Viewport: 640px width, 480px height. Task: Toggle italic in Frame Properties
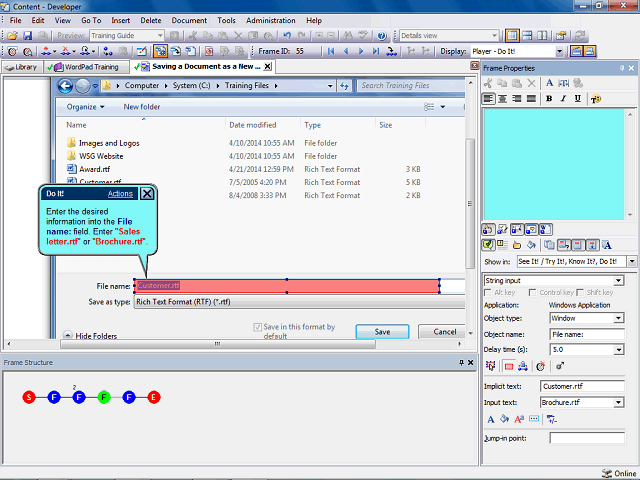pyautogui.click(x=563, y=99)
